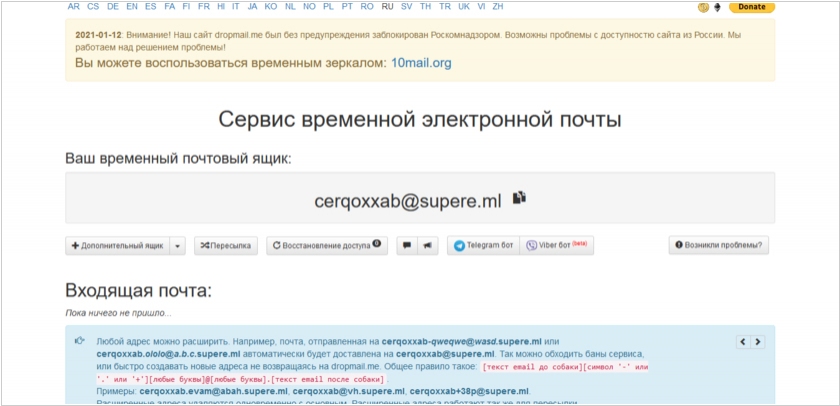Open the Telegram бот button
This screenshot has height=406, width=840.
[482, 245]
